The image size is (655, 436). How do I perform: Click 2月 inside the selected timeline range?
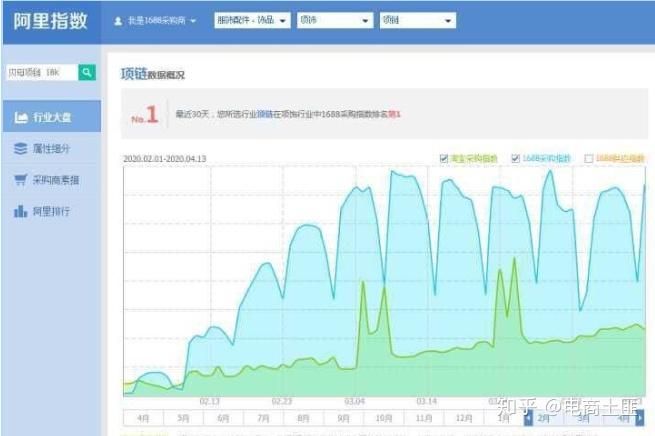[543, 418]
